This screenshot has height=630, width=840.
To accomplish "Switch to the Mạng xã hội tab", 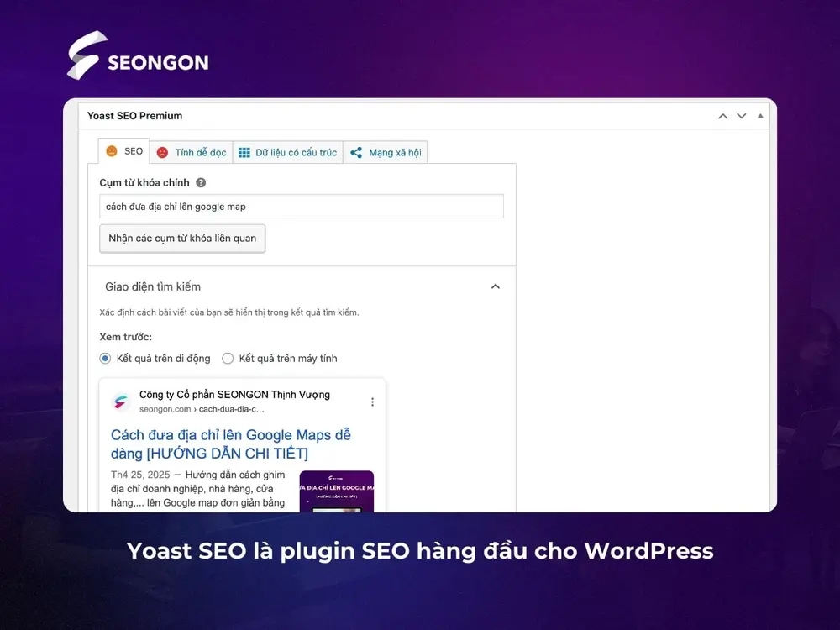I will click(386, 153).
